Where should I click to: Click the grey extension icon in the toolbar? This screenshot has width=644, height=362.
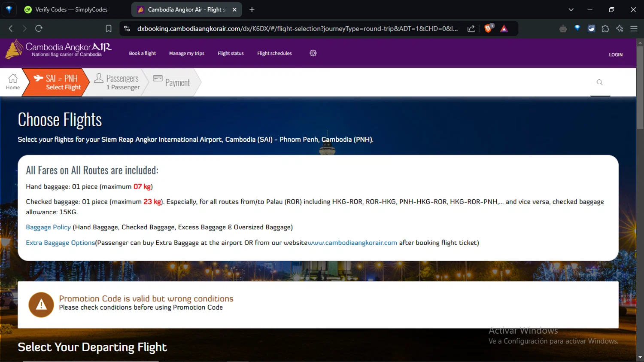[563, 29]
